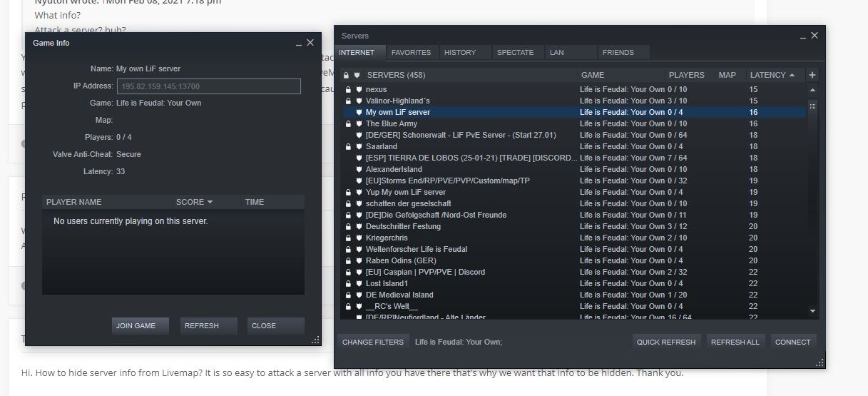This screenshot has height=396, width=868.
Task: Click the IP Address field
Action: point(209,86)
